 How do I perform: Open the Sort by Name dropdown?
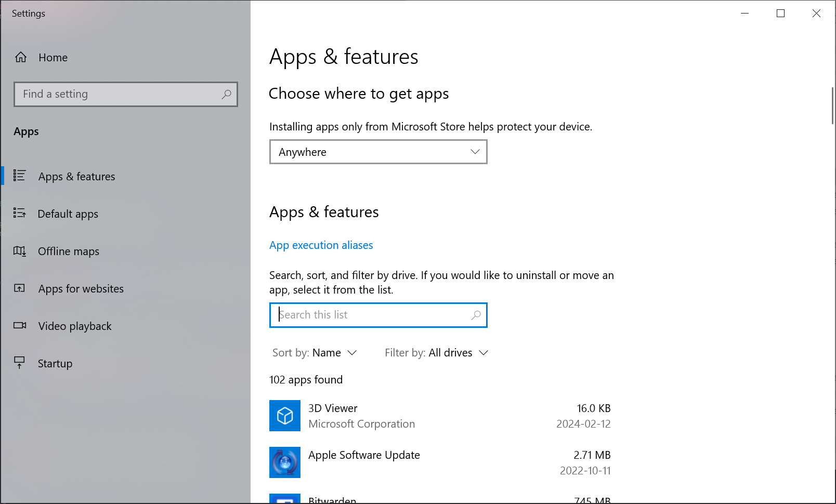315,353
